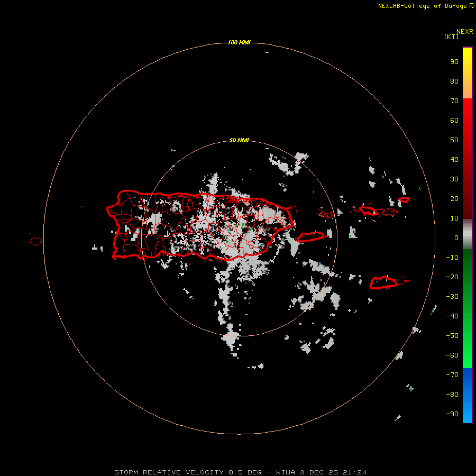This screenshot has width=476, height=476.
Task: Click the positive 90 scale value
Action: click(454, 62)
